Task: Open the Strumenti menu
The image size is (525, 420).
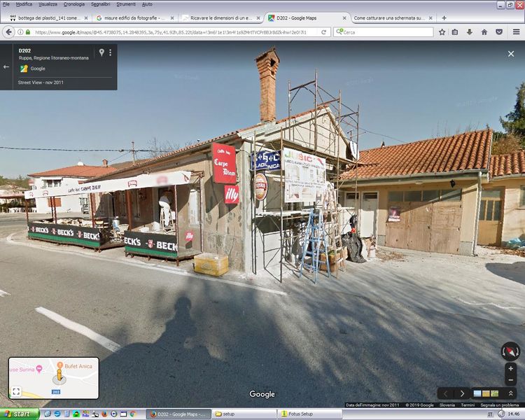Action: tap(126, 4)
